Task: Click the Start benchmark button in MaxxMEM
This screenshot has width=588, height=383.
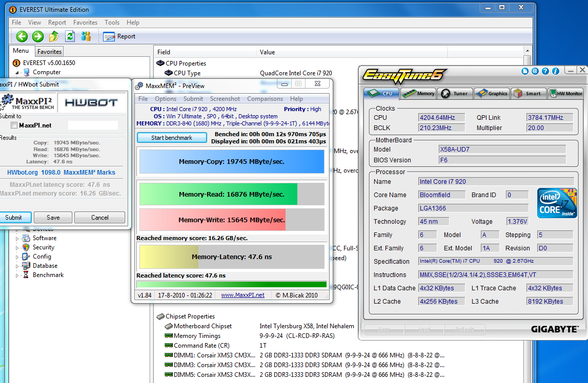Action: point(172,138)
